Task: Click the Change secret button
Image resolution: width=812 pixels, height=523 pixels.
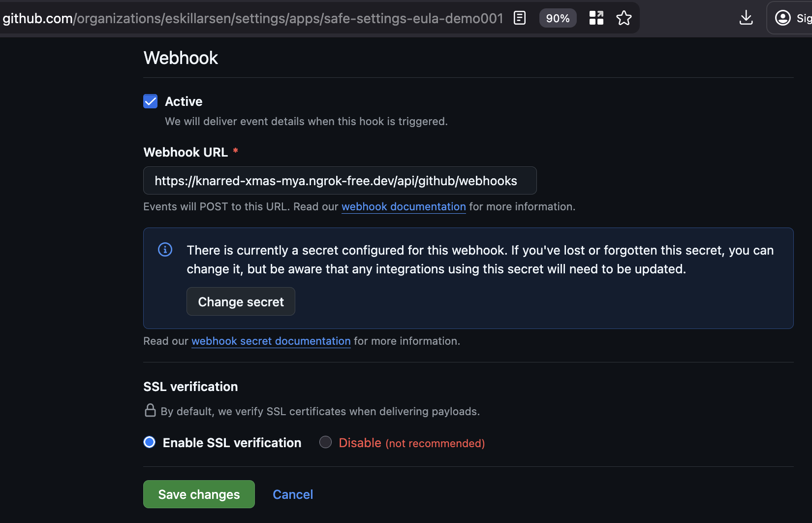Action: pos(241,301)
